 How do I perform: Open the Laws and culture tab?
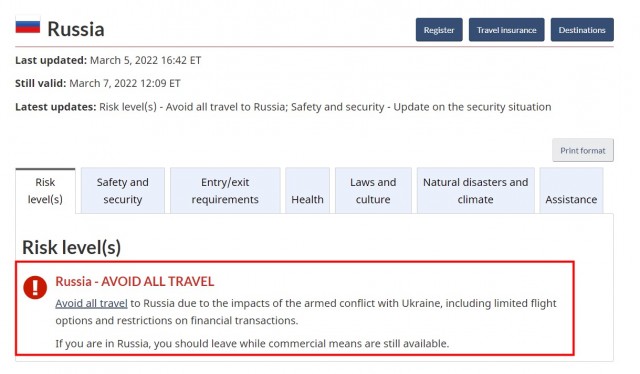(x=373, y=191)
